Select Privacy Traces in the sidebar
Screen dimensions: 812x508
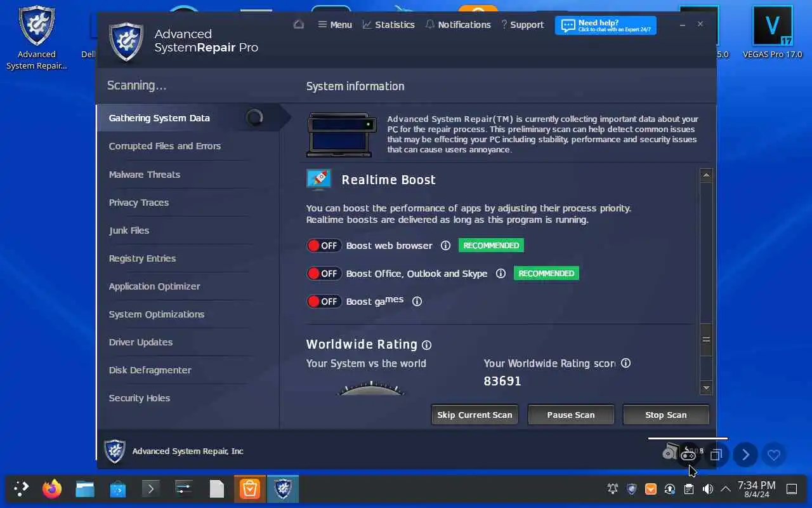coord(139,203)
